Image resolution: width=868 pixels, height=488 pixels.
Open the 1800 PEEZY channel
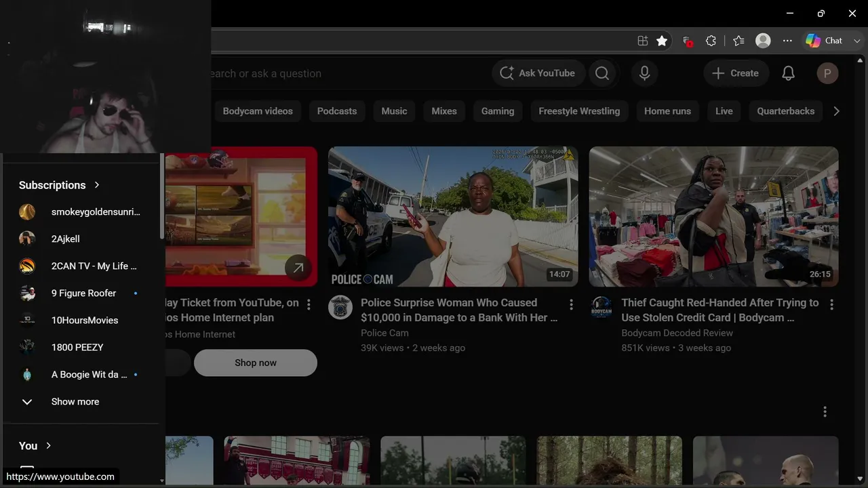(81, 347)
